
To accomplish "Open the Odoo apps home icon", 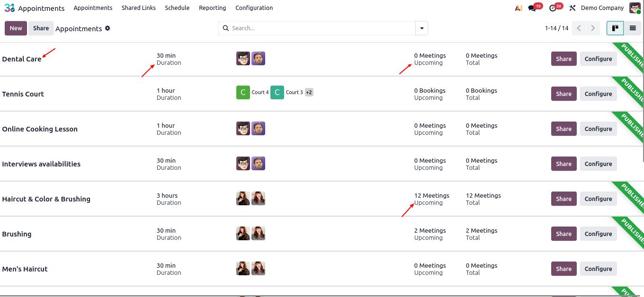I will pyautogui.click(x=9, y=8).
